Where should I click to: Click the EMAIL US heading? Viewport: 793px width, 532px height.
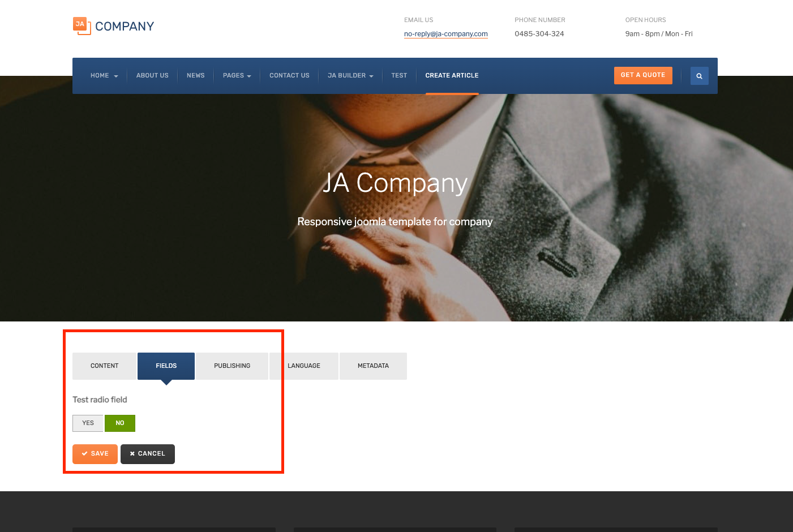click(x=419, y=20)
